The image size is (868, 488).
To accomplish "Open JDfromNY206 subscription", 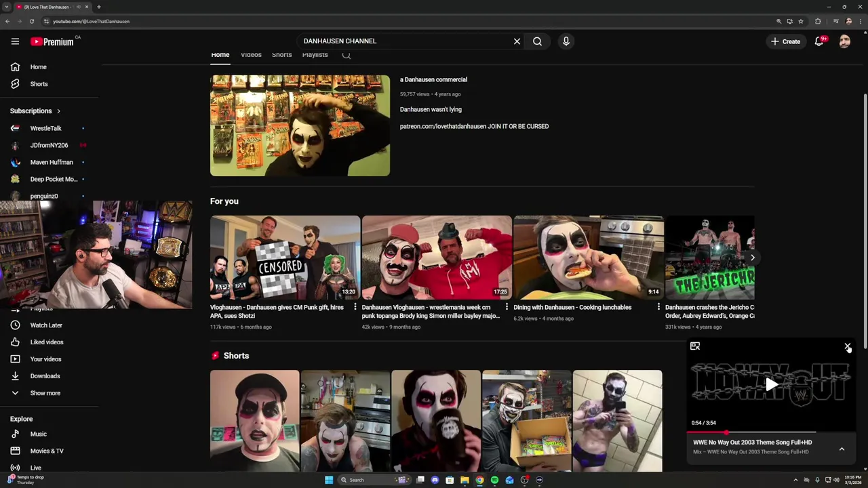I will pos(49,145).
